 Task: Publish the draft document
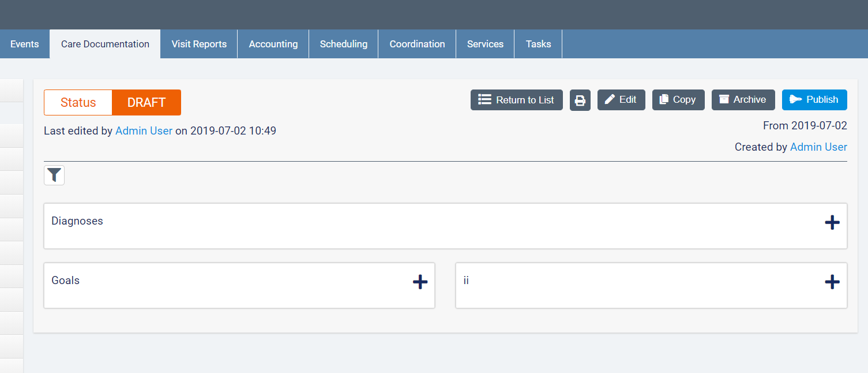tap(814, 100)
